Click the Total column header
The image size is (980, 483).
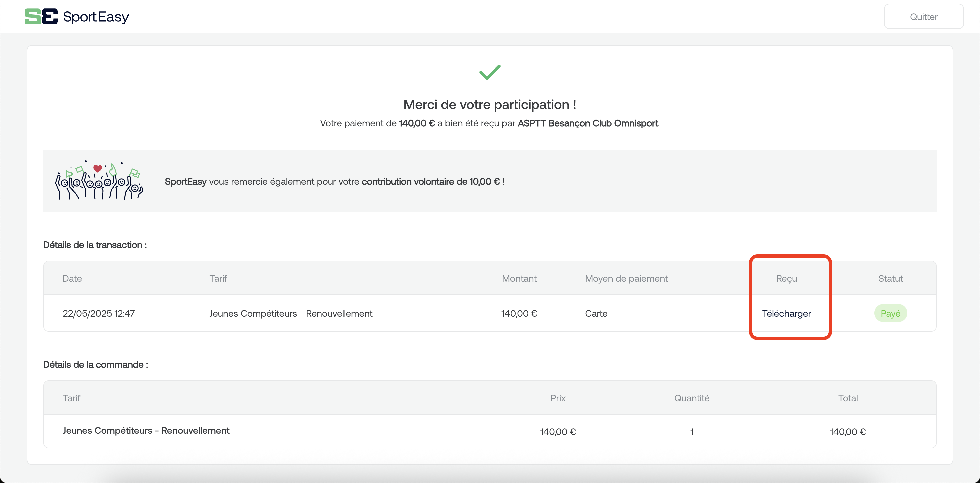point(848,398)
